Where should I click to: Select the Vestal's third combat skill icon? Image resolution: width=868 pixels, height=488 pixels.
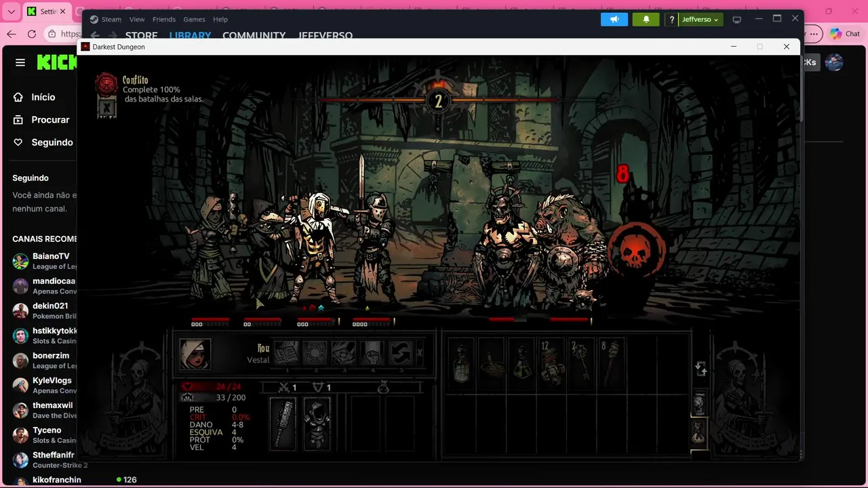click(344, 353)
